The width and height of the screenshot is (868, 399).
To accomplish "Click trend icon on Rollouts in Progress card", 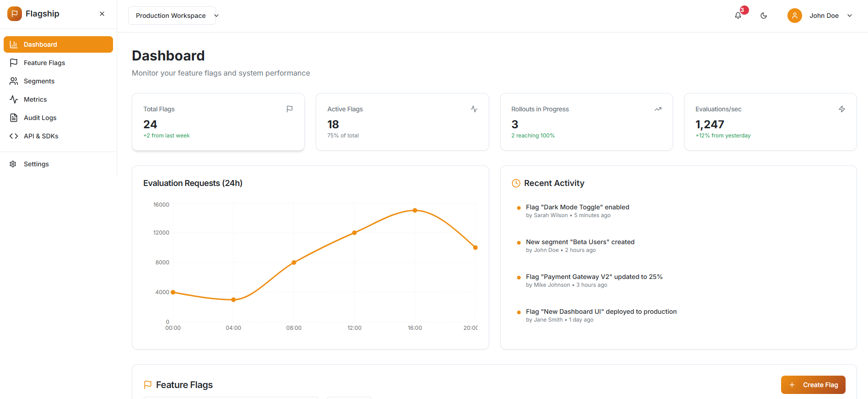I will tap(658, 109).
